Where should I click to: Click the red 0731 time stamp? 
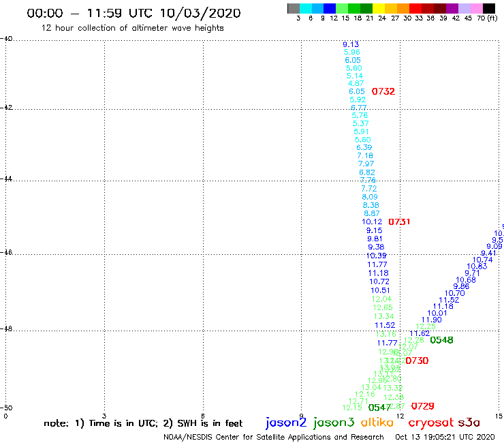tap(399, 221)
